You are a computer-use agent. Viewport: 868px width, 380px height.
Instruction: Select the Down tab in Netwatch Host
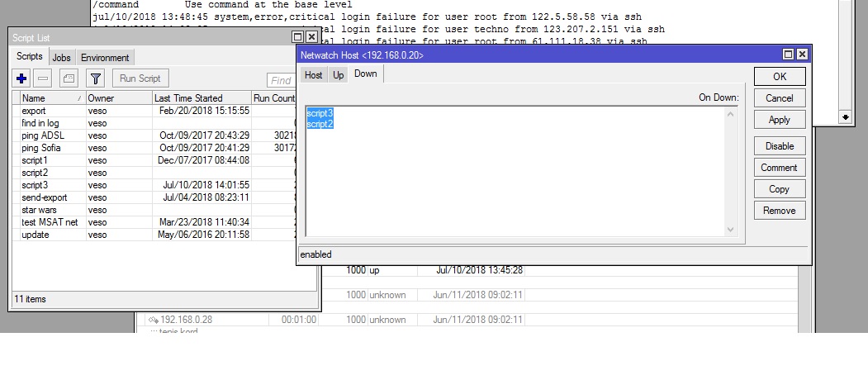[365, 74]
